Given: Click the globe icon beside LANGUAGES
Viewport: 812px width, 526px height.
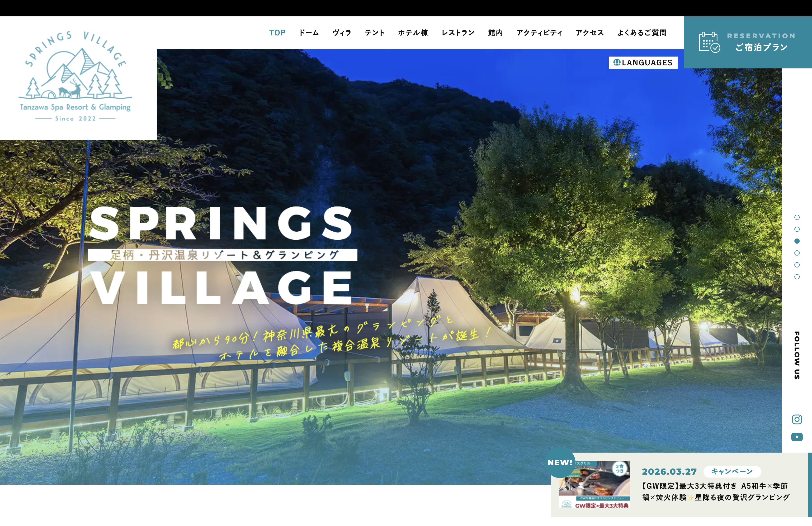Looking at the screenshot, I should pyautogui.click(x=617, y=62).
